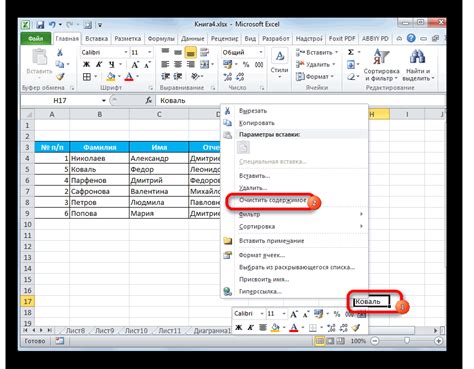Click the merge and center cells icon

click(x=204, y=64)
